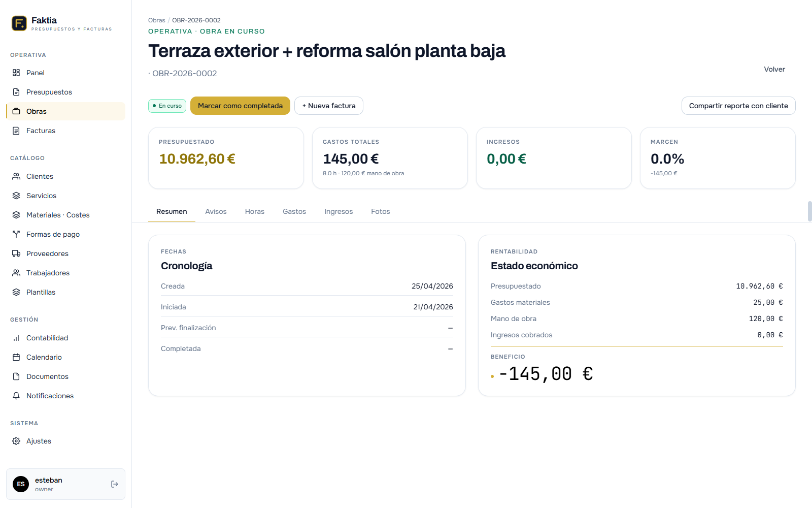Open the Materiales · Costes catalog icon
Screen dimensions: 812x508
tap(17, 215)
